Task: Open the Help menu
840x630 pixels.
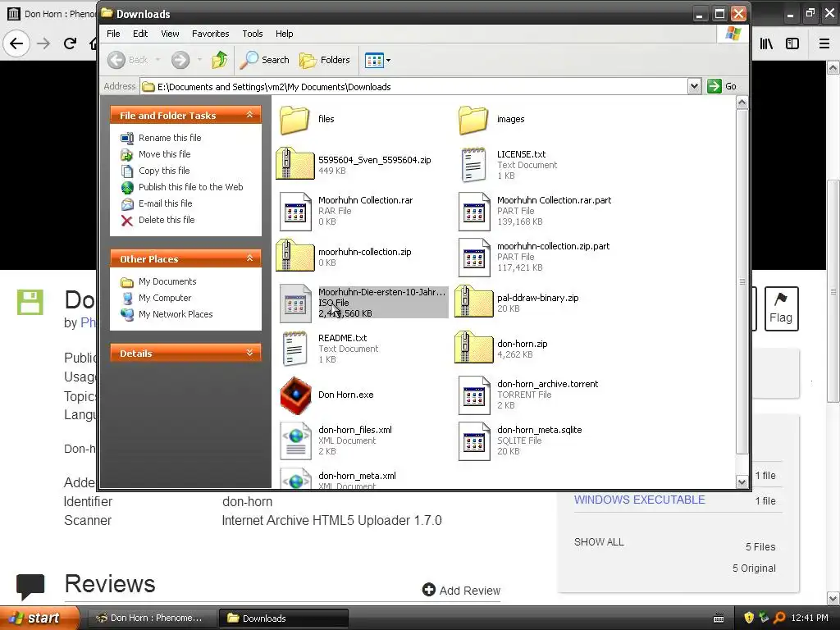Action: tap(285, 34)
